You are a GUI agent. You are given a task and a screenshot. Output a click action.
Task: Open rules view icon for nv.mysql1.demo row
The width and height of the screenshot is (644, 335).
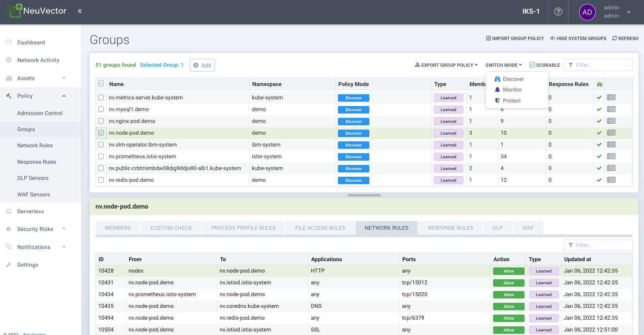click(611, 109)
